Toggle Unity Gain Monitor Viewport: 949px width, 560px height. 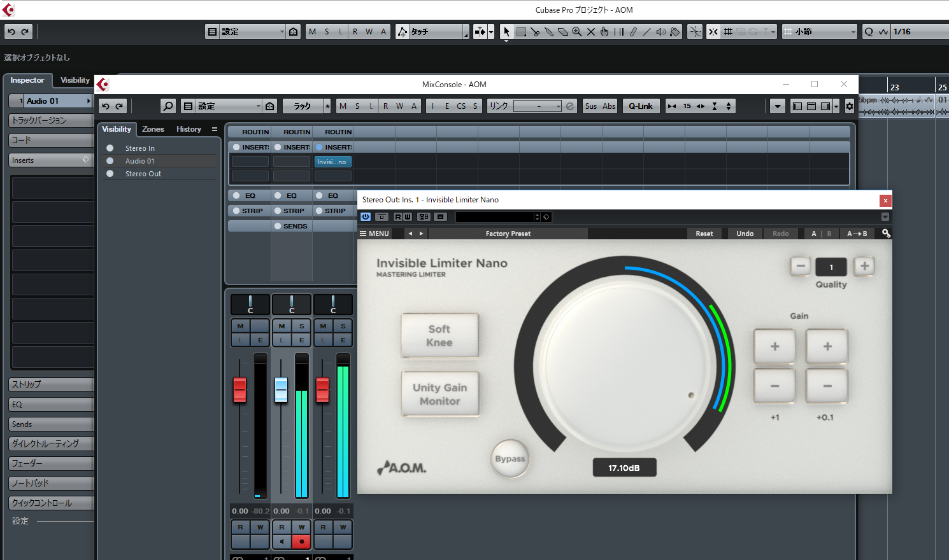(x=439, y=394)
